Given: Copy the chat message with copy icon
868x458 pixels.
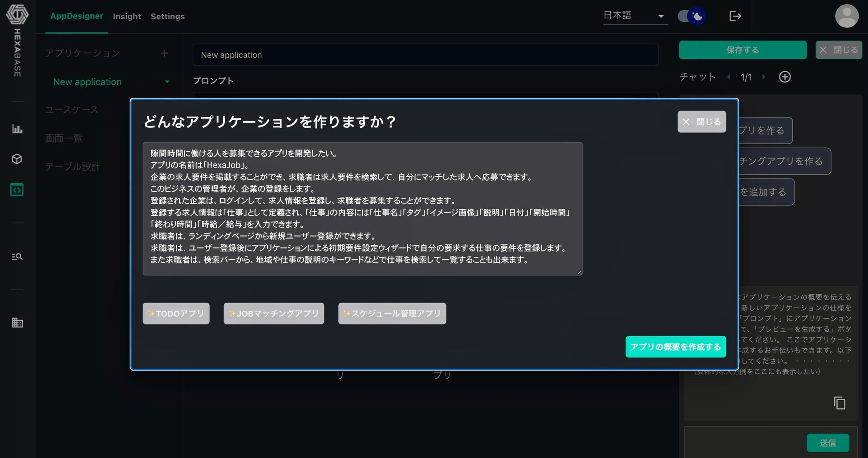Looking at the screenshot, I should (840, 403).
